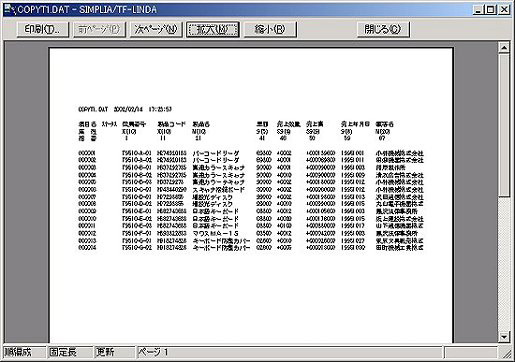Go to the next page with 次ページ(N)
Image resolution: width=515 pixels, height=362 pixels.
tap(156, 29)
